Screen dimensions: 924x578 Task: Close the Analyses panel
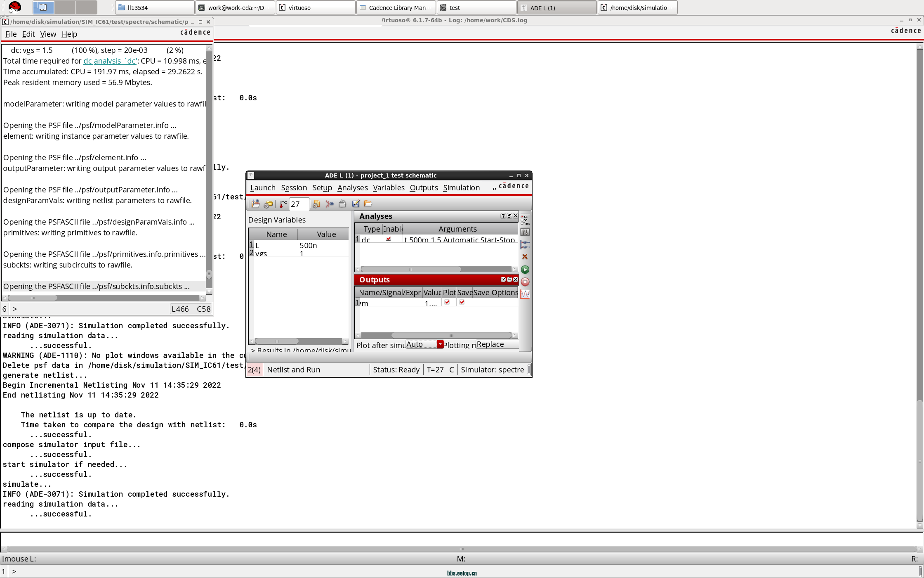(x=516, y=216)
